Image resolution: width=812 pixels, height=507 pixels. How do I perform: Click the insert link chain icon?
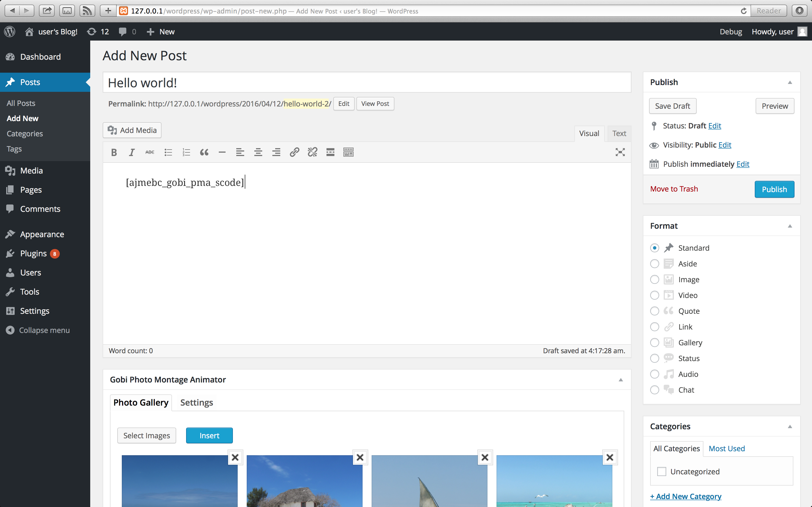pyautogui.click(x=294, y=153)
